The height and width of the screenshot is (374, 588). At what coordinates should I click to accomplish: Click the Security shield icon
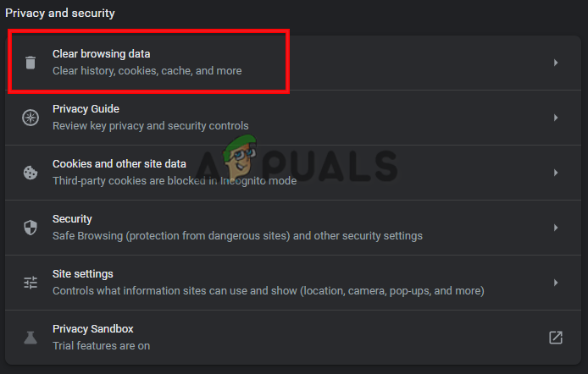click(31, 228)
